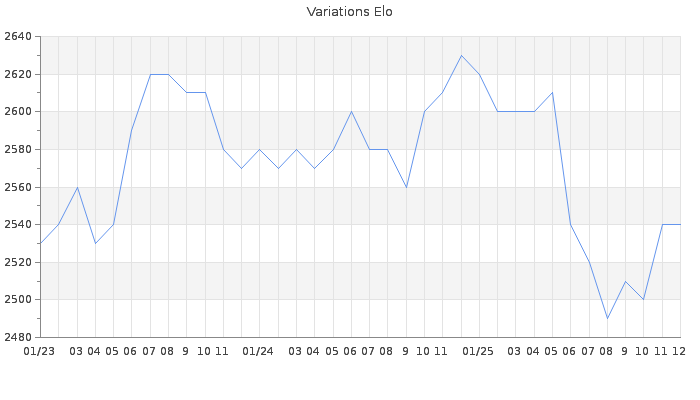Click the 2520 y-axis tick label
Image resolution: width=700 pixels, height=400 pixels.
click(x=17, y=262)
